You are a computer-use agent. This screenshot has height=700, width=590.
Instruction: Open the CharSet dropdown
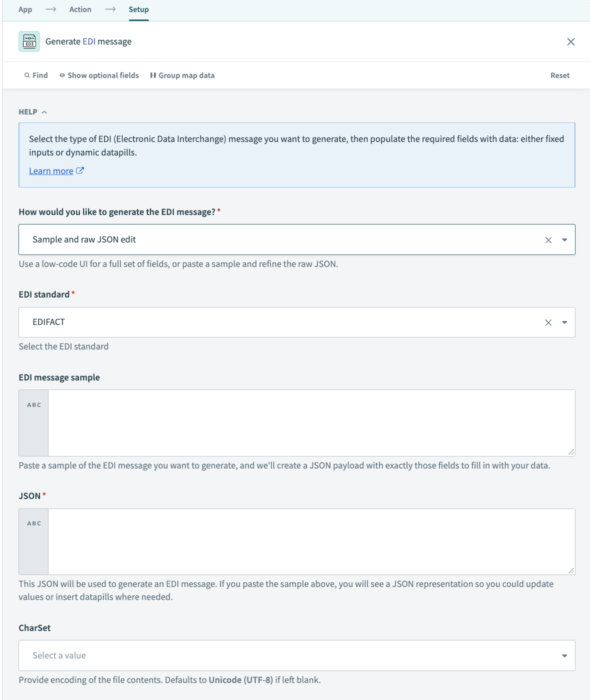[x=564, y=655]
